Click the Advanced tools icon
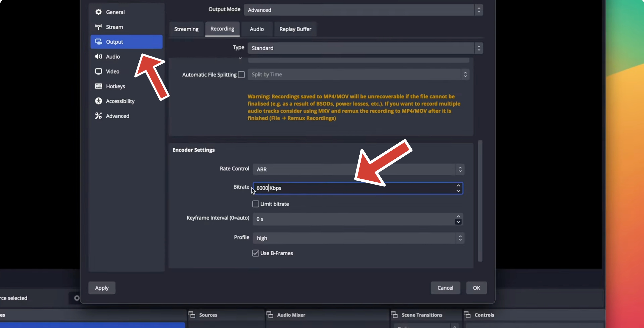 98,116
